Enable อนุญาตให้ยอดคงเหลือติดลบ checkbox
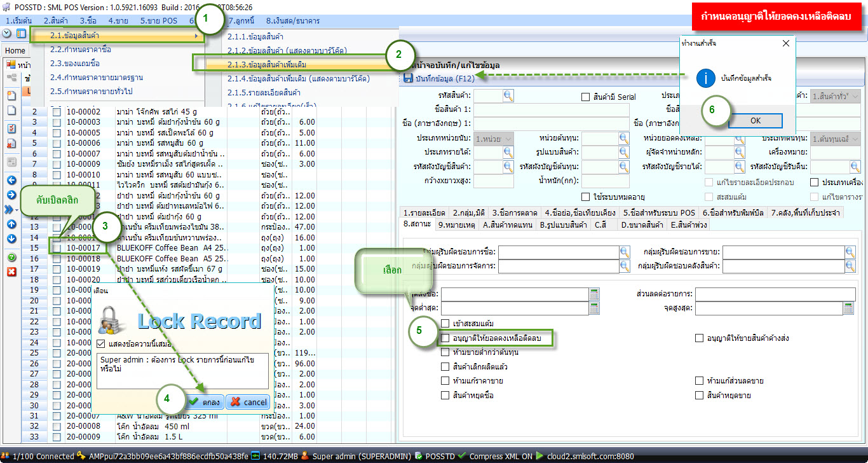The width and height of the screenshot is (868, 463). click(x=445, y=338)
